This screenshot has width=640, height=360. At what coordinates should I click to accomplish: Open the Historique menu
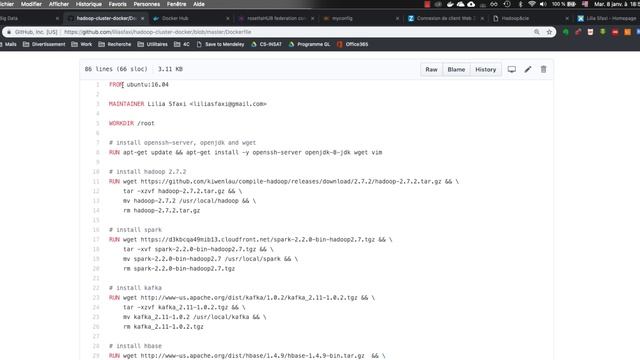[x=89, y=4]
